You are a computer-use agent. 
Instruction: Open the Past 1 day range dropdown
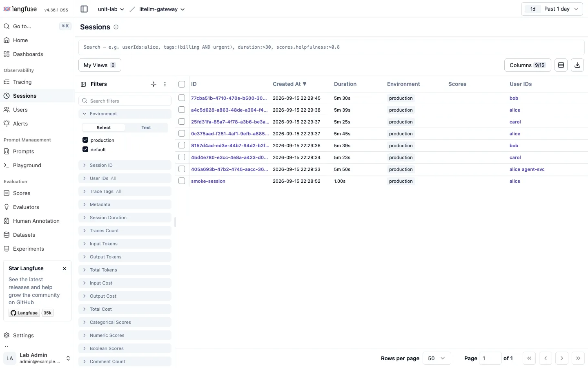click(552, 9)
